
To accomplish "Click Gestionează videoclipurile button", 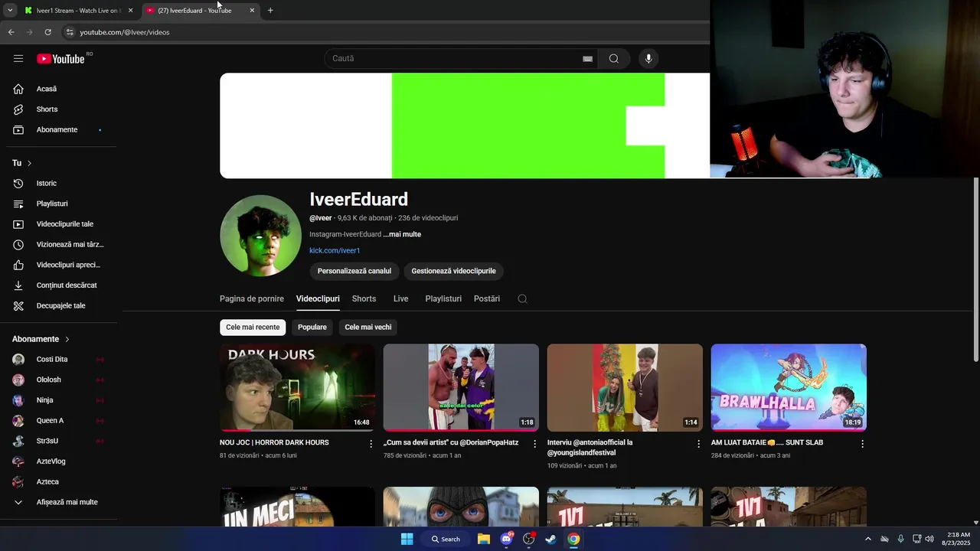I will (453, 271).
